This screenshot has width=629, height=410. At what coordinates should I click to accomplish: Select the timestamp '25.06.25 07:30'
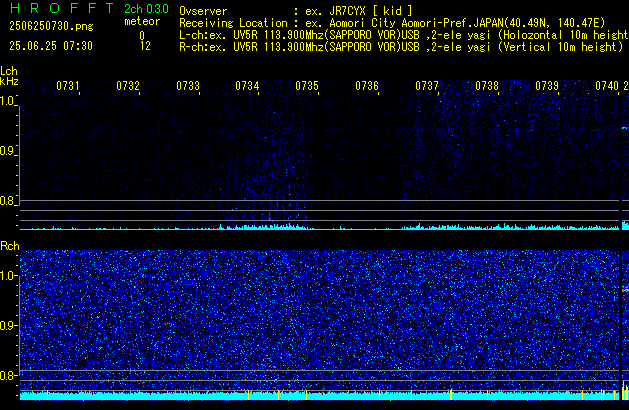coord(51,46)
